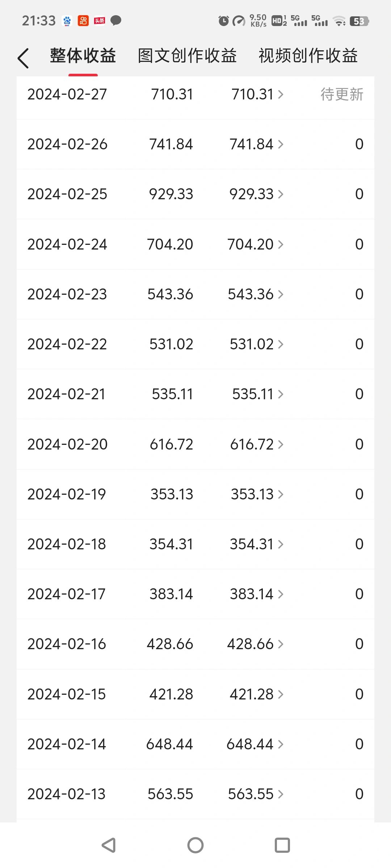Switch to 视频创作收益 tab
391x868 pixels.
tap(308, 56)
